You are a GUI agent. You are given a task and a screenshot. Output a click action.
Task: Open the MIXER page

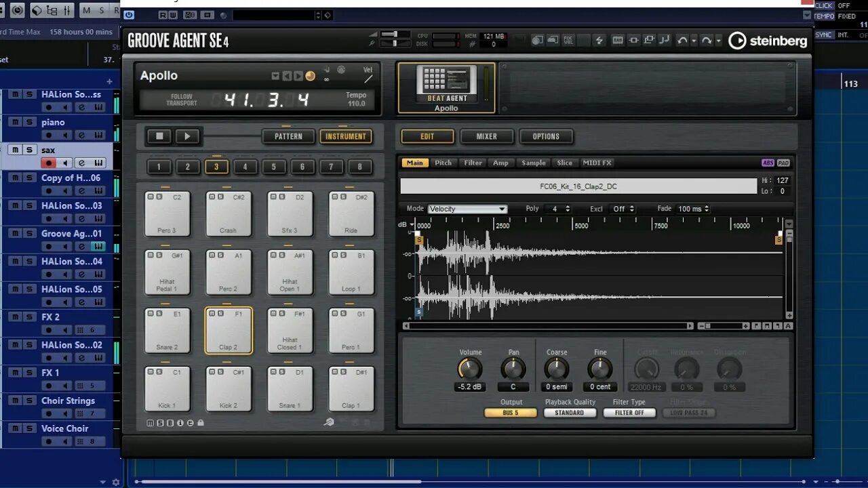(x=486, y=136)
